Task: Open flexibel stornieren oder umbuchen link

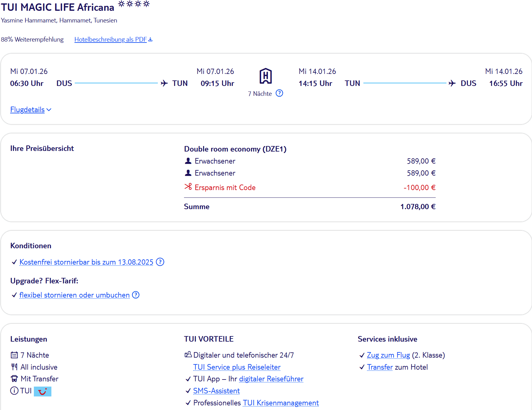Action: [x=74, y=295]
